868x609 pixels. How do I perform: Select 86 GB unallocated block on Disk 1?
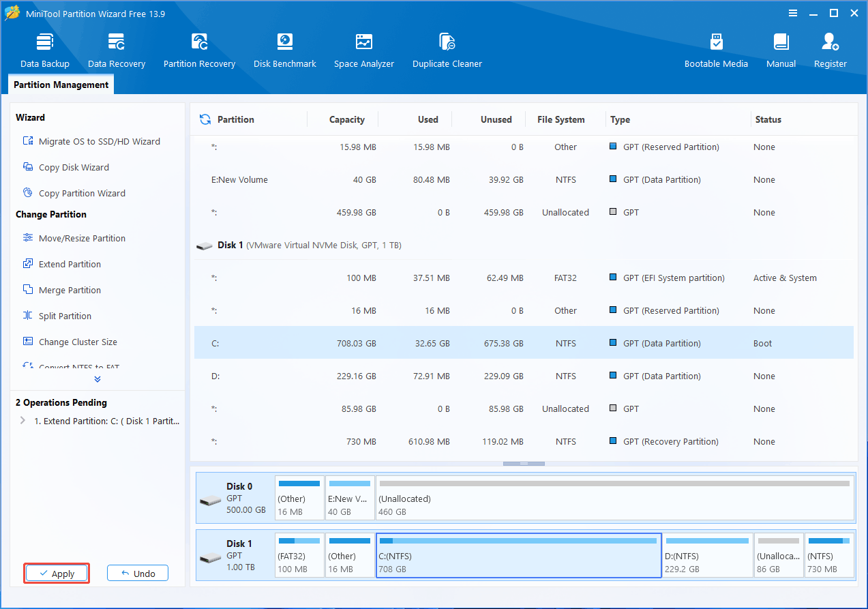(778, 556)
